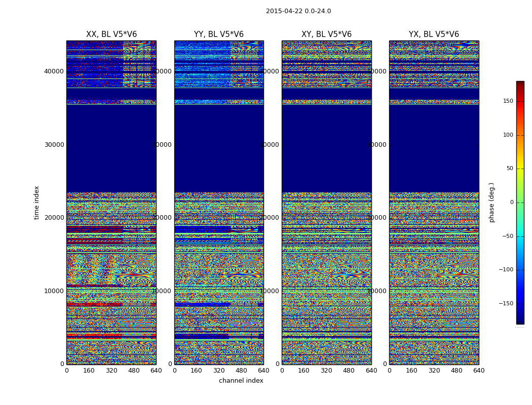This screenshot has height=405, width=532.
Task: Click the XX panel y-tick "30000"
Action: point(54,144)
